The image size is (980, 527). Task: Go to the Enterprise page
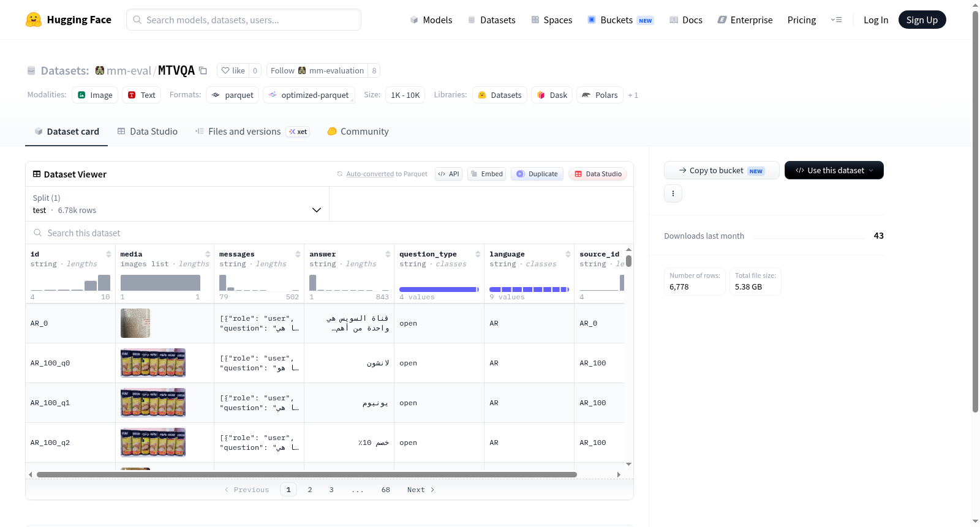745,20
